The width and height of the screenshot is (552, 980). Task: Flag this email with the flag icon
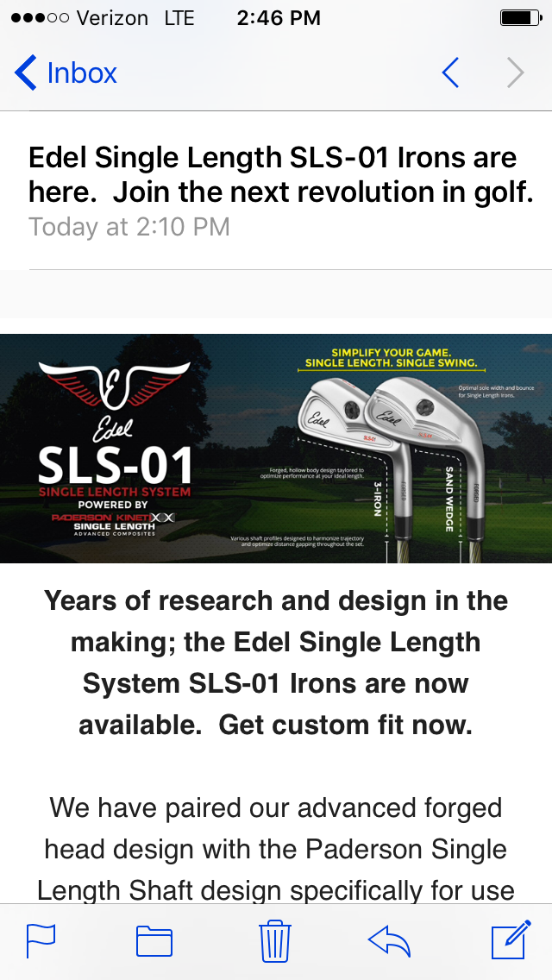(41, 940)
